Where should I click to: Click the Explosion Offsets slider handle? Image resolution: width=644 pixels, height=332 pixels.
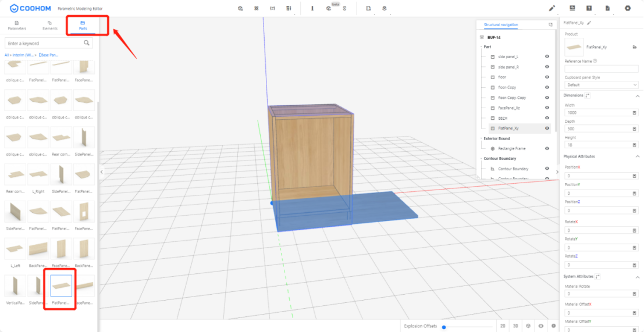coord(444,327)
